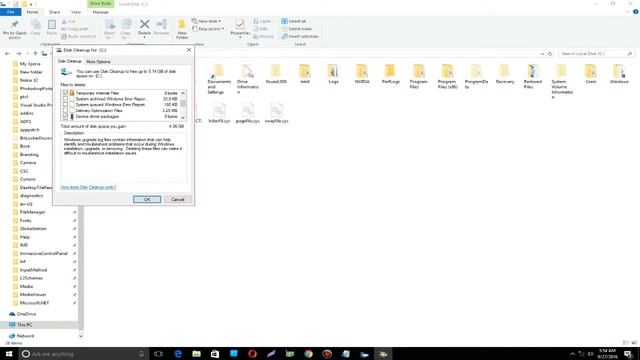Select OneDrive in navigation pane
640x360 pixels.
tap(27, 314)
